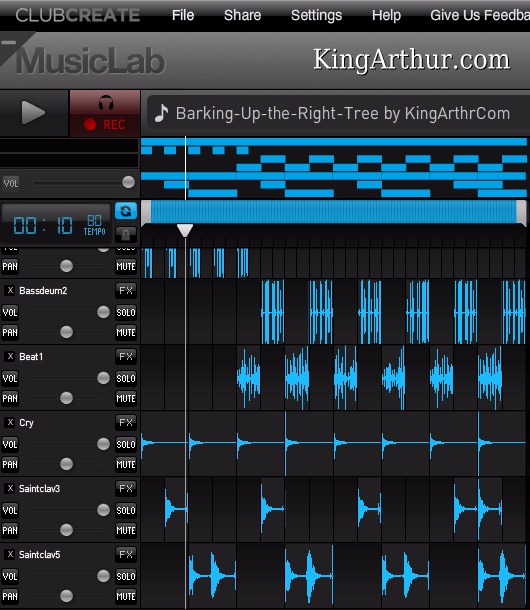530x610 pixels.
Task: Mute the Cry track
Action: coord(126,465)
